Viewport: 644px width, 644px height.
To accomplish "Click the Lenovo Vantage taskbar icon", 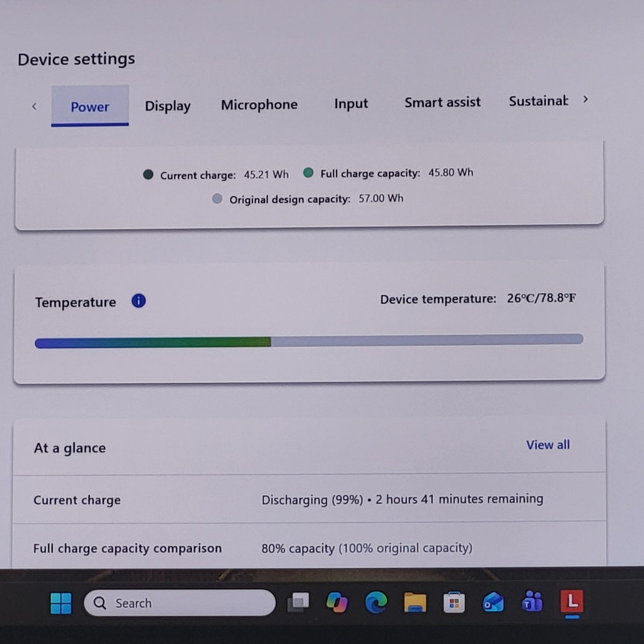I will pyautogui.click(x=572, y=601).
